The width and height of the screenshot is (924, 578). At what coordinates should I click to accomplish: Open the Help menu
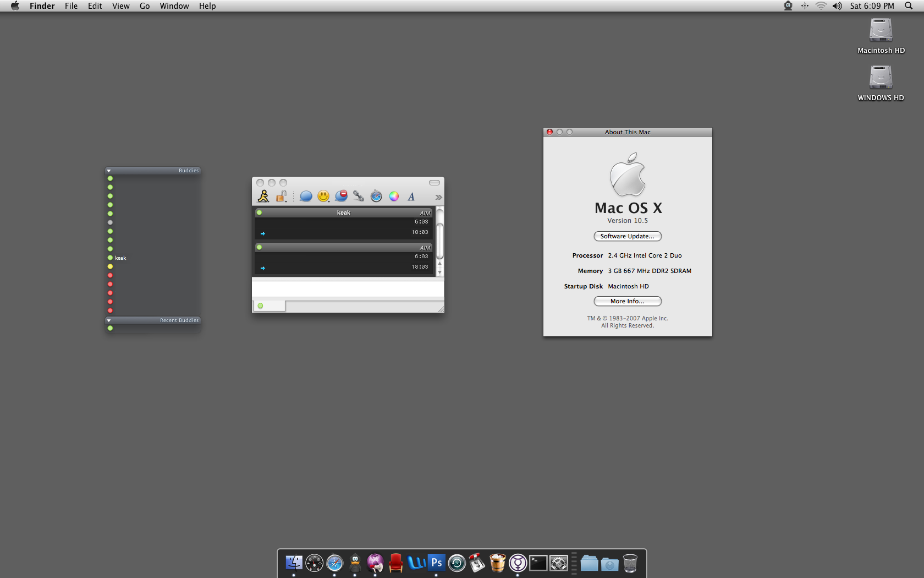tap(207, 6)
